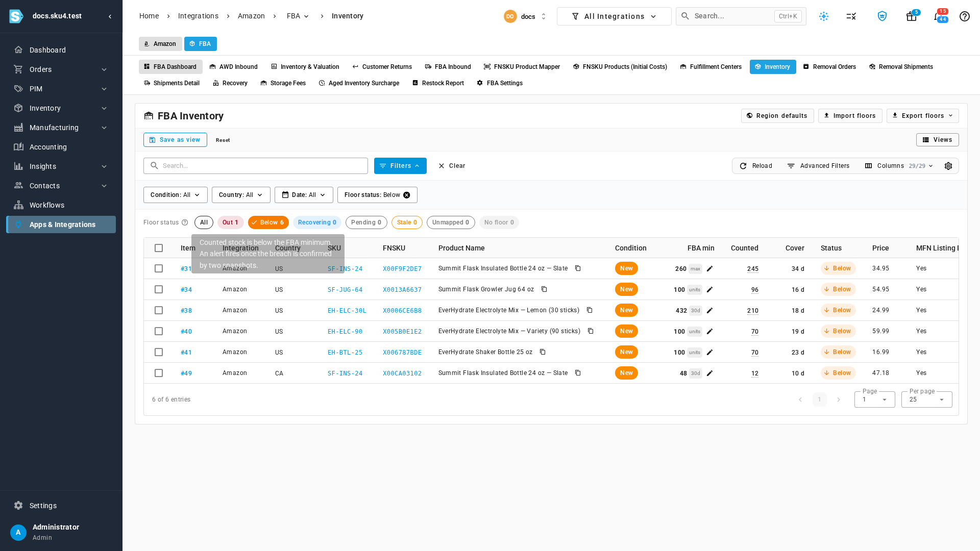Image resolution: width=980 pixels, height=551 pixels.
Task: Edit FBA min for item #31
Action: [709, 268]
